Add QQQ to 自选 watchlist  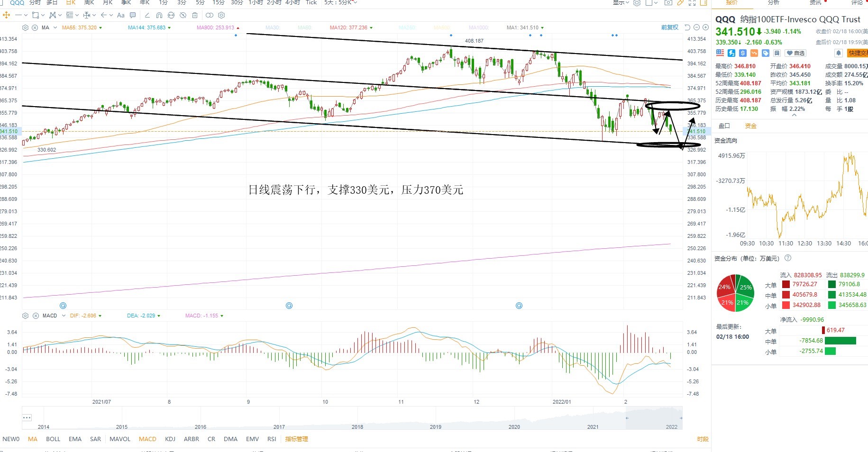point(796,53)
